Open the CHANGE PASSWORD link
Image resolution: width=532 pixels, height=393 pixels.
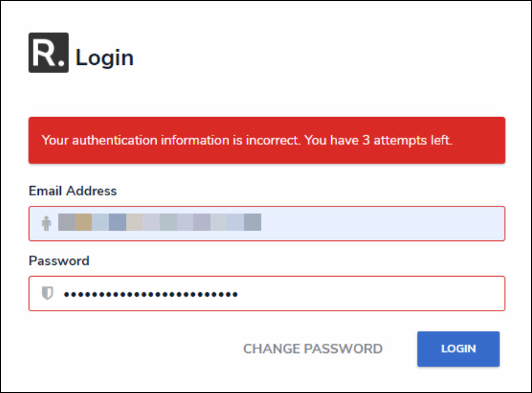pos(313,349)
